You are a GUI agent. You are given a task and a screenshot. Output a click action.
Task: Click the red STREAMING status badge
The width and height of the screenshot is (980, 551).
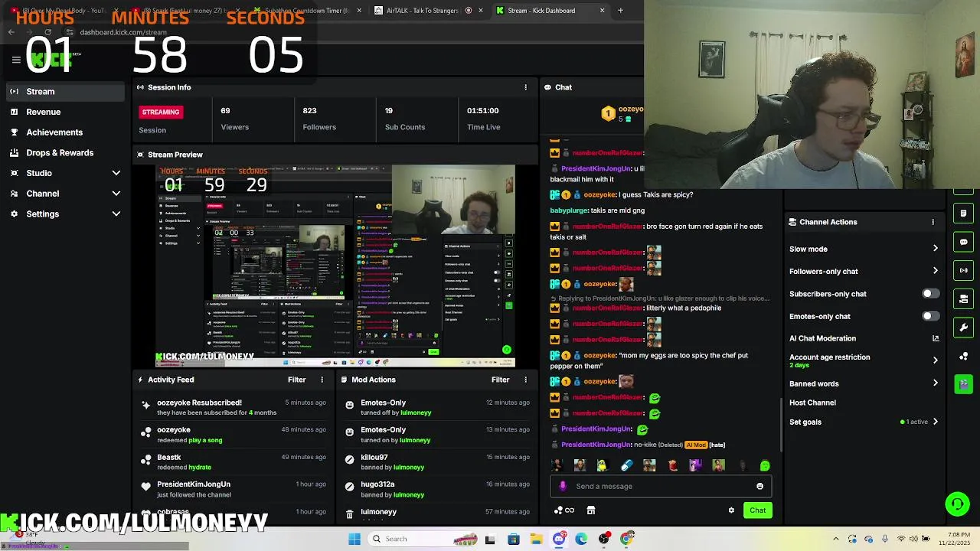160,112
